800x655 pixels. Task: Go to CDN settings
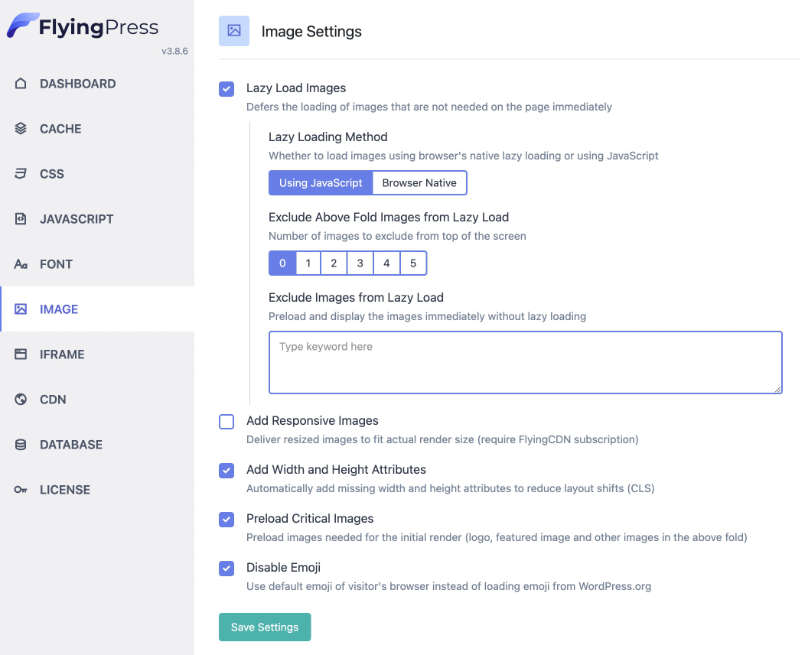[x=97, y=399]
